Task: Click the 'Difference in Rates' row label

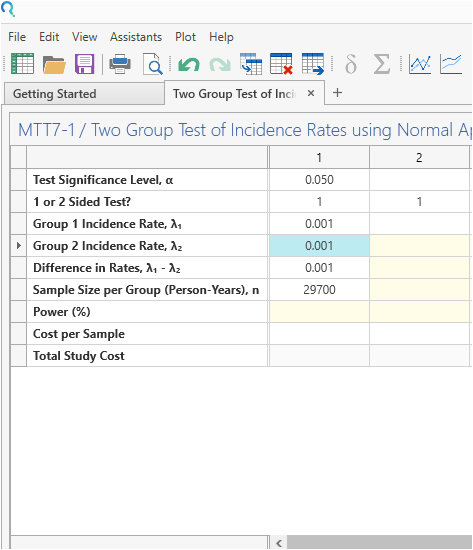Action: [107, 268]
